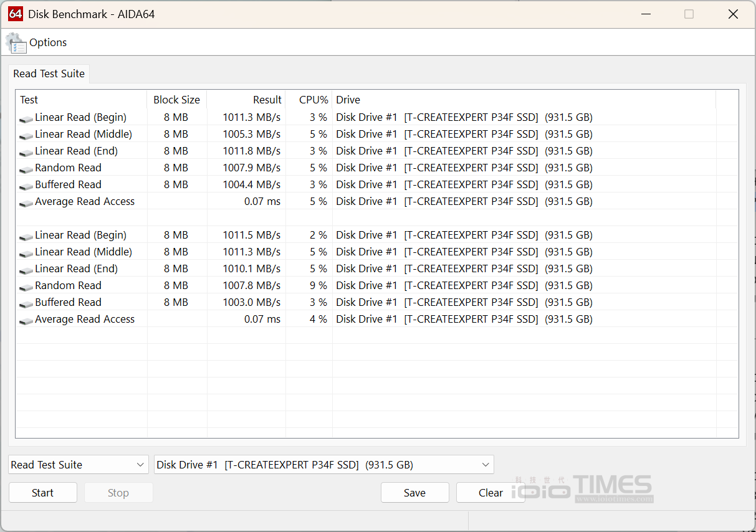The width and height of the screenshot is (756, 532).
Task: Click the Options gear icon
Action: [16, 43]
